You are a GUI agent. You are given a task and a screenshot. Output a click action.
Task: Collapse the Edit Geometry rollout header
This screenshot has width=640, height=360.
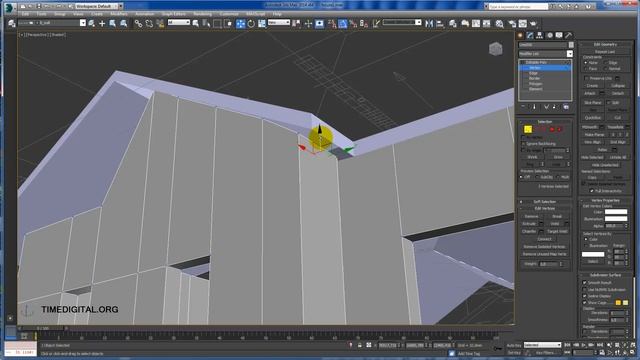point(605,44)
